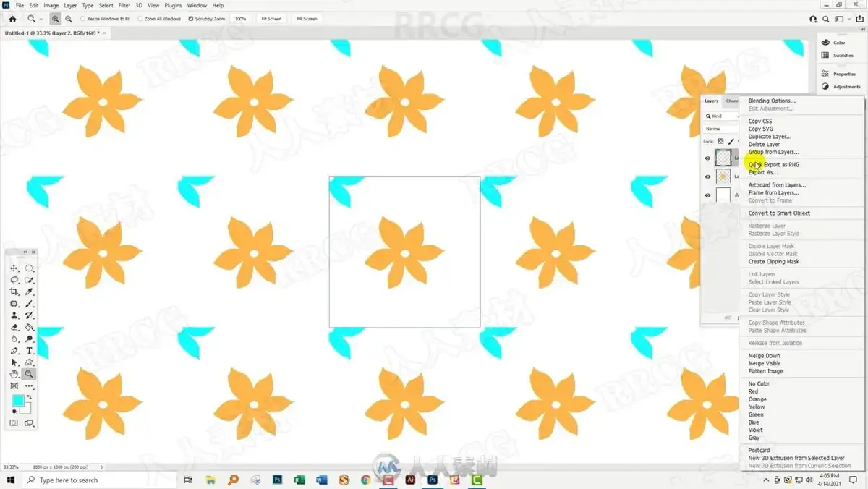Select the Custom Shape tool
868x489 pixels.
tap(29, 362)
